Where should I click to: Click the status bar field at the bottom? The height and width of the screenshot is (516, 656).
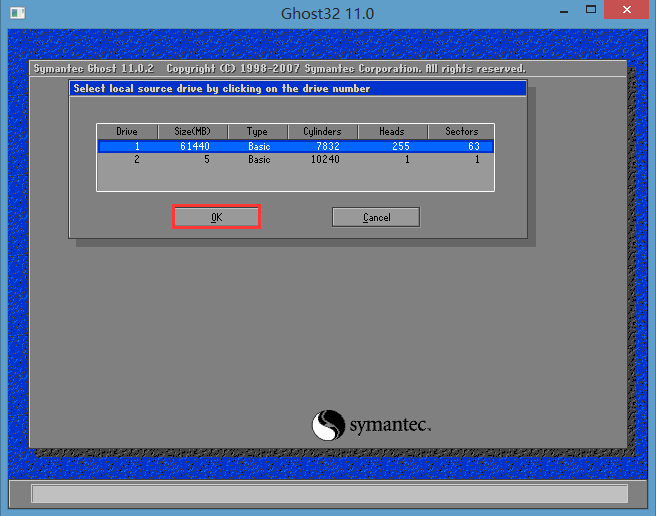coord(329,493)
